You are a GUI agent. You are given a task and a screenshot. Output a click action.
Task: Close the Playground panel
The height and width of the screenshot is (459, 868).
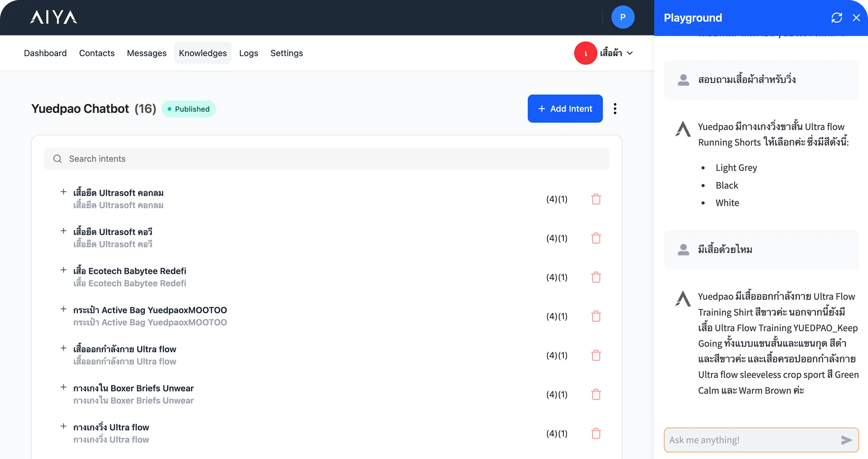pos(857,17)
